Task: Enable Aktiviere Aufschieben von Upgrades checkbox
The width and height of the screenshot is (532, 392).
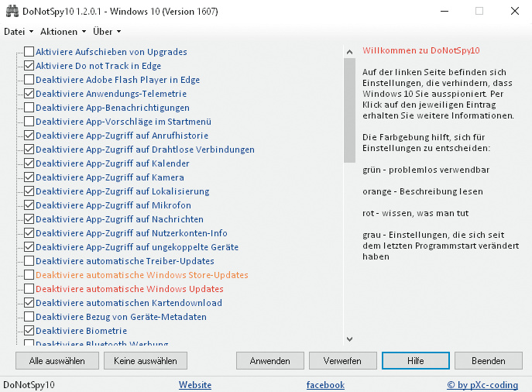Action: coord(29,52)
